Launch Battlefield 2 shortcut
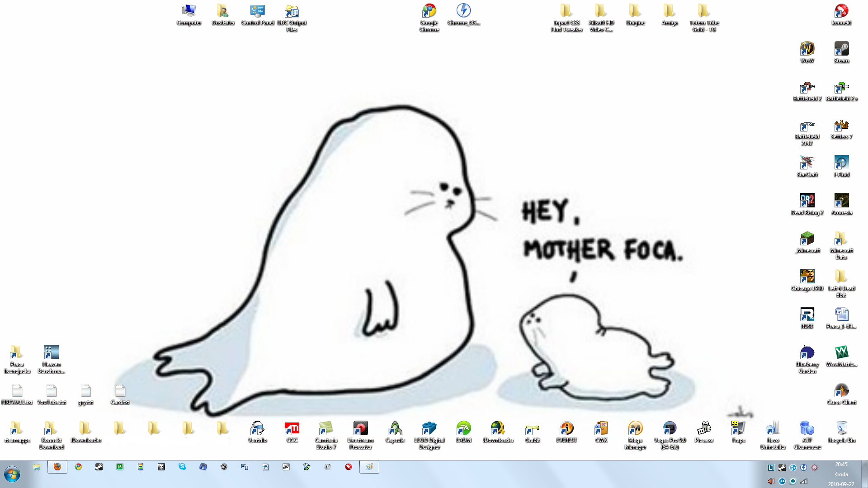 (807, 91)
